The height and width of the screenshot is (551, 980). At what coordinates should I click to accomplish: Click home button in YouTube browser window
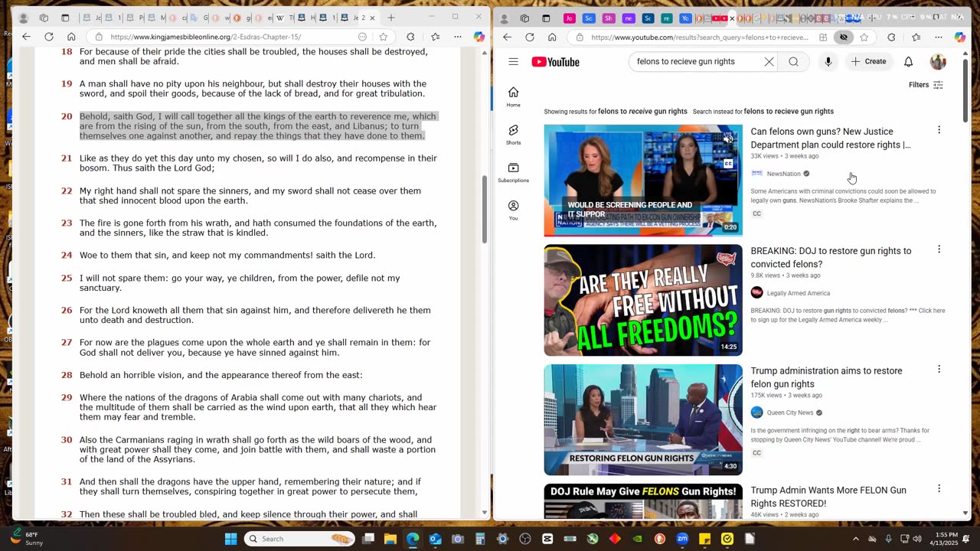click(x=552, y=37)
